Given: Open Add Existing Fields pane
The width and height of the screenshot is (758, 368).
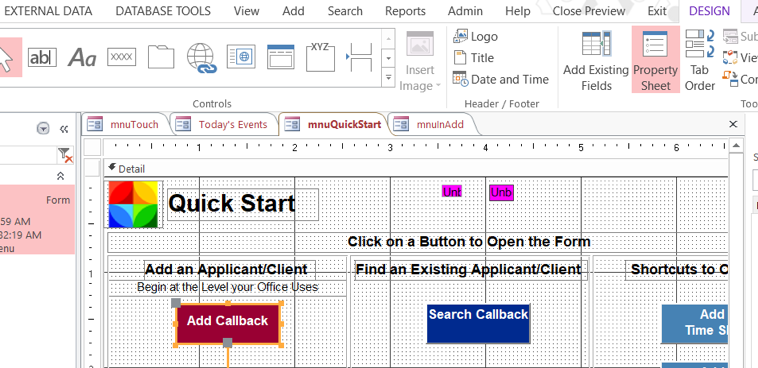Looking at the screenshot, I should [596, 60].
